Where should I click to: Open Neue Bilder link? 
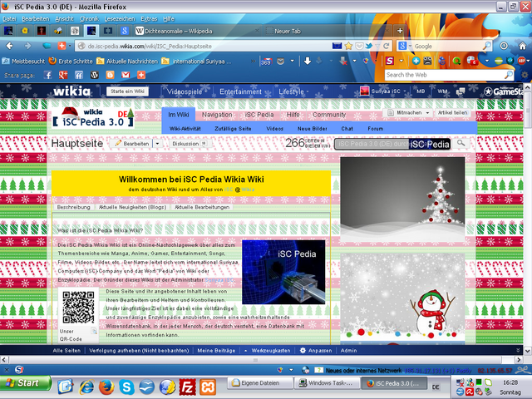tap(313, 129)
